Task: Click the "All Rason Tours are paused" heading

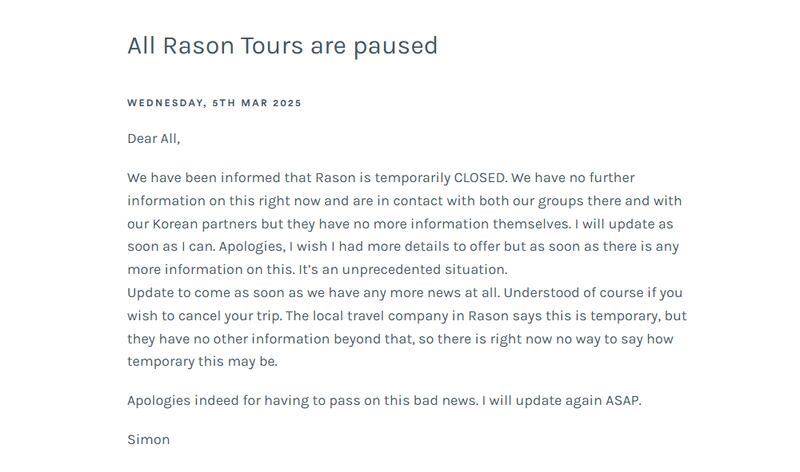Action: click(x=282, y=46)
